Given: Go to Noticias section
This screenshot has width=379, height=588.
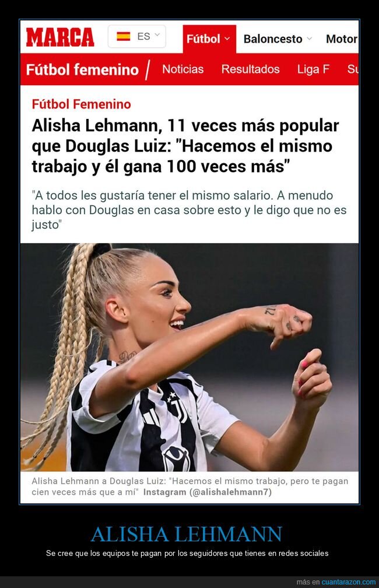Looking at the screenshot, I should coord(183,69).
